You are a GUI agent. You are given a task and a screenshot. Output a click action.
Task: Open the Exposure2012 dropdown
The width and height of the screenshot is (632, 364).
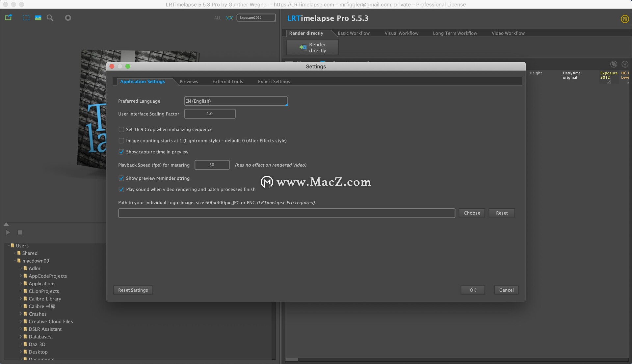[x=256, y=18]
